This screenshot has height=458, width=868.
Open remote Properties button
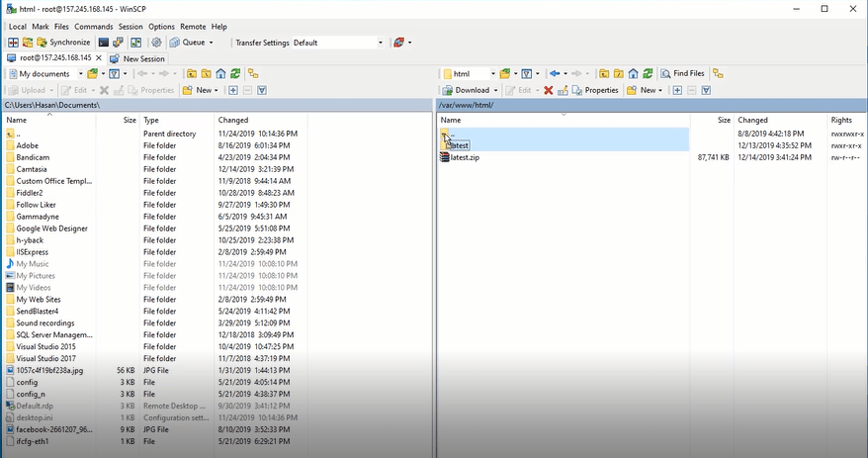[595, 90]
